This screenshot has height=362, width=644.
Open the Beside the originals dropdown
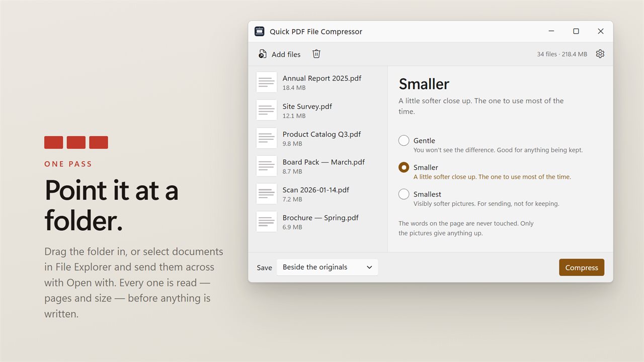coord(327,267)
